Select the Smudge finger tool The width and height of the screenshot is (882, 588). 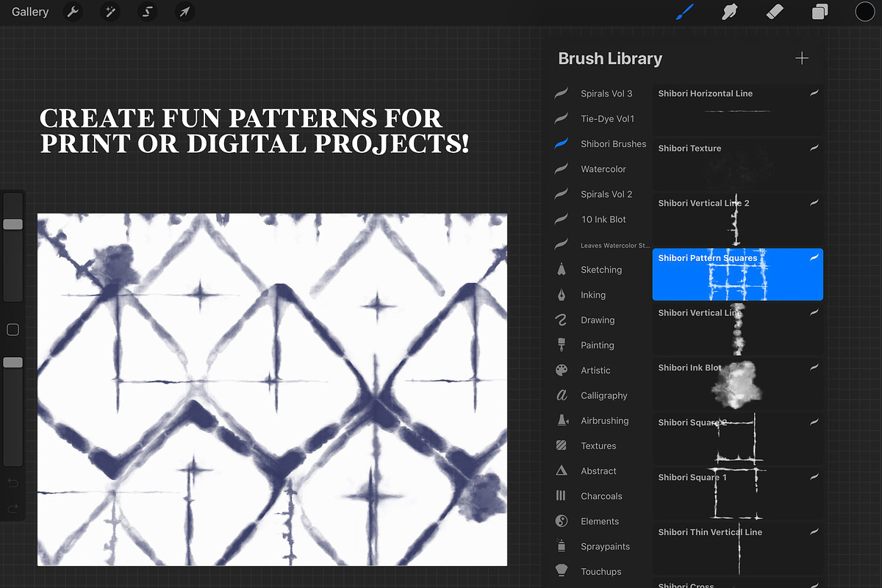pos(730,12)
